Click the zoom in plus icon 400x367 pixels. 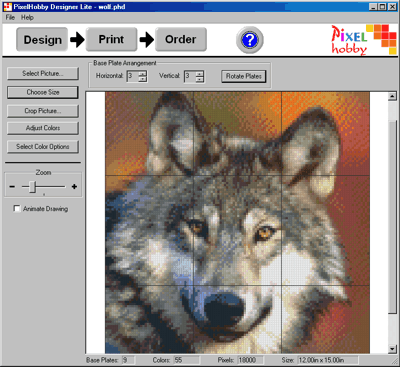click(x=74, y=187)
